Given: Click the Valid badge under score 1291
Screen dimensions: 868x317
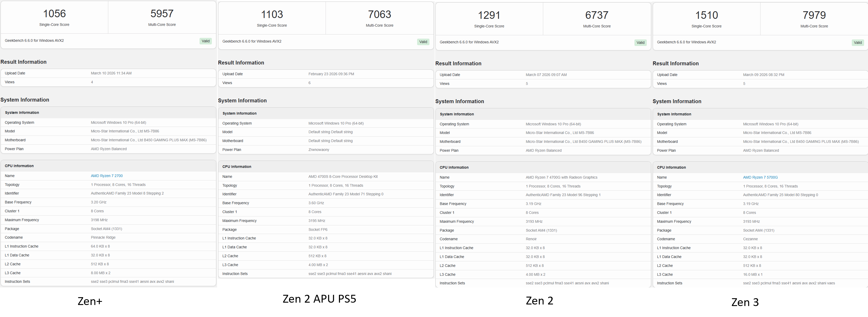Looking at the screenshot, I should pos(640,42).
